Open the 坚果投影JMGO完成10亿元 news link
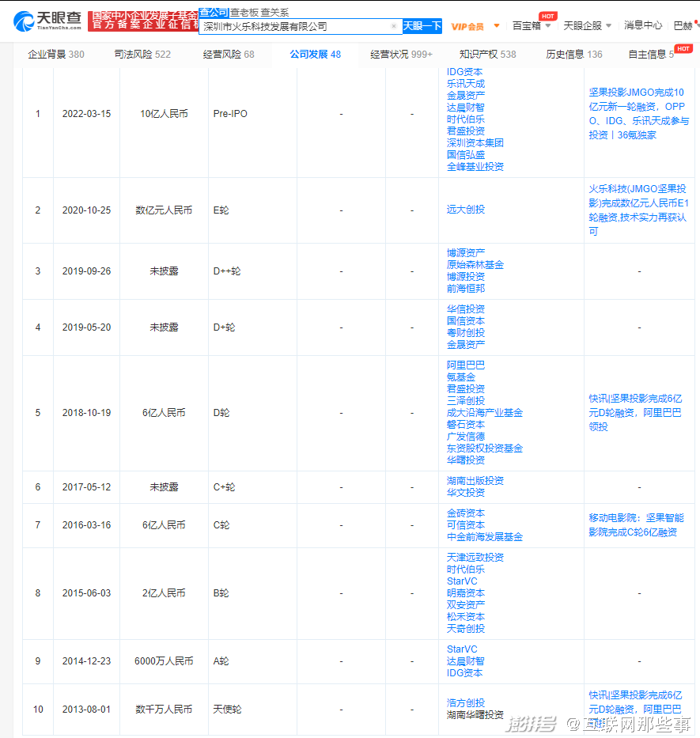The width and height of the screenshot is (700, 738). point(639,114)
